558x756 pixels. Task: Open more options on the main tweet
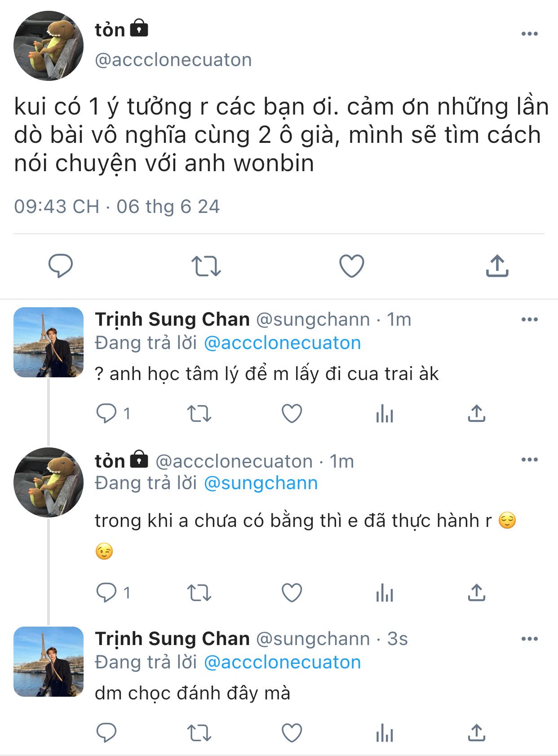click(529, 34)
